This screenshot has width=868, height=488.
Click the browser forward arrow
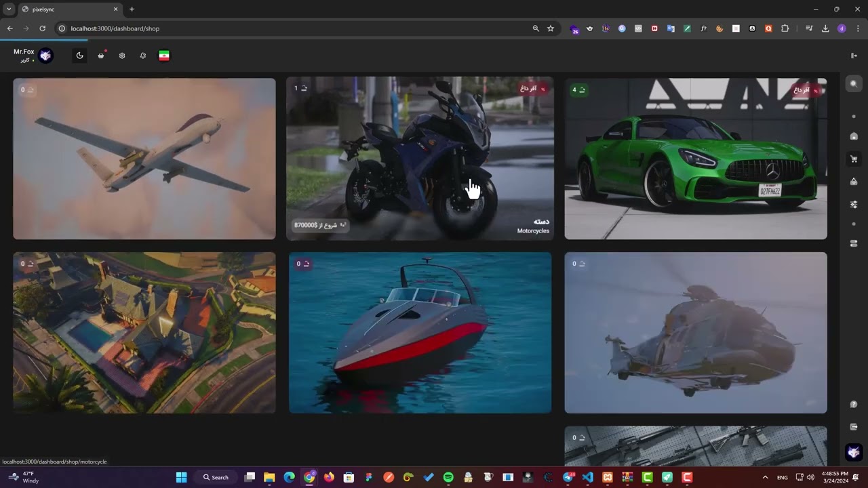(26, 28)
